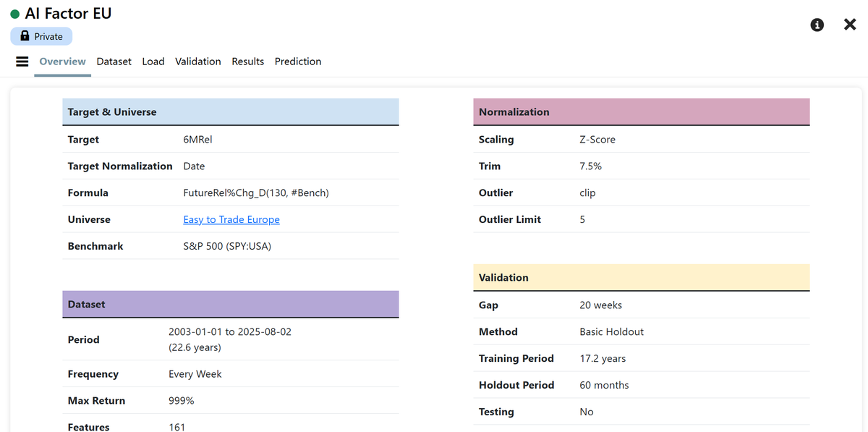Click the Outlier Limit value 5
Viewport: 868px width, 432px height.
click(x=583, y=219)
